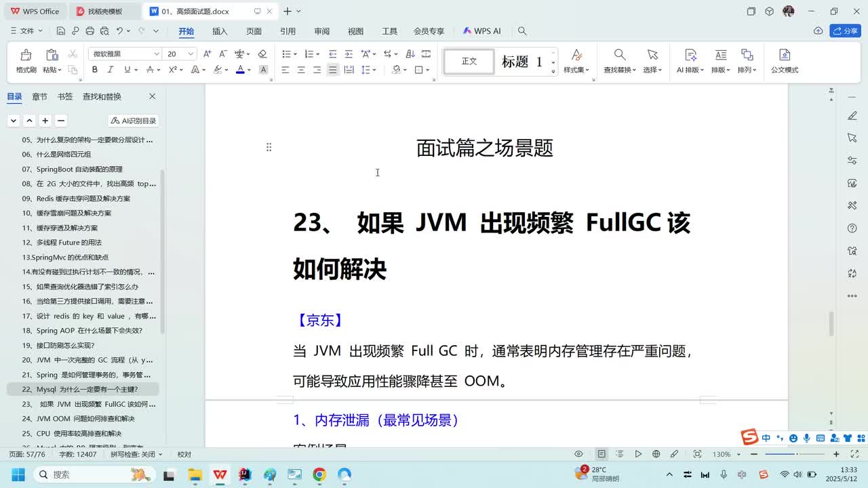The height and width of the screenshot is (488, 868).
Task: Open the font size dropdown showing 20
Action: coord(191,54)
